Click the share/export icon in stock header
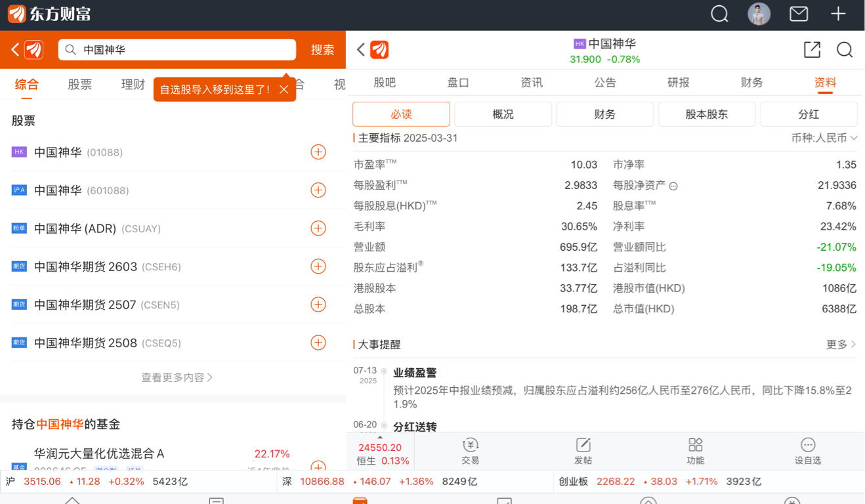This screenshot has width=865, height=504. pos(812,50)
